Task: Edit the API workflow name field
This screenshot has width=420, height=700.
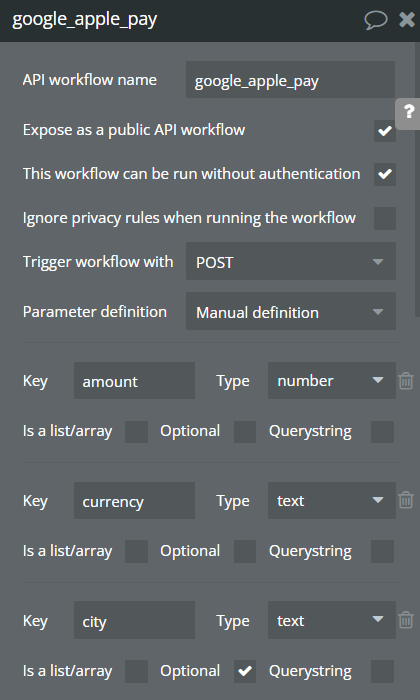Action: coord(290,80)
